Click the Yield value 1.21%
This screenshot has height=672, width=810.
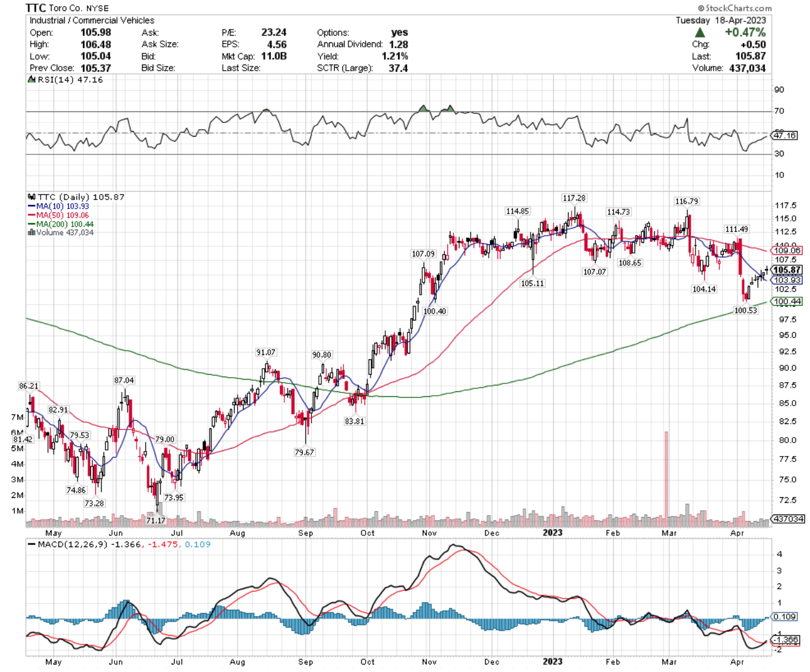click(x=395, y=56)
